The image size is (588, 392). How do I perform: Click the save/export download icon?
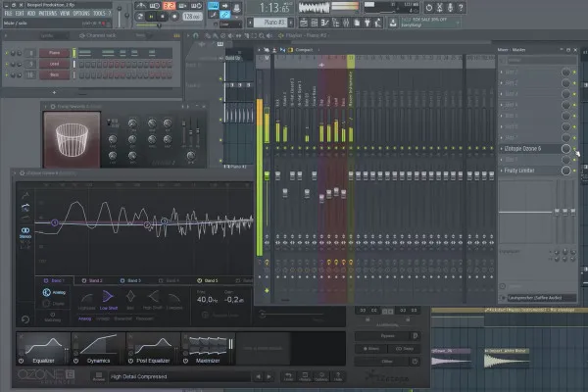coord(393,23)
